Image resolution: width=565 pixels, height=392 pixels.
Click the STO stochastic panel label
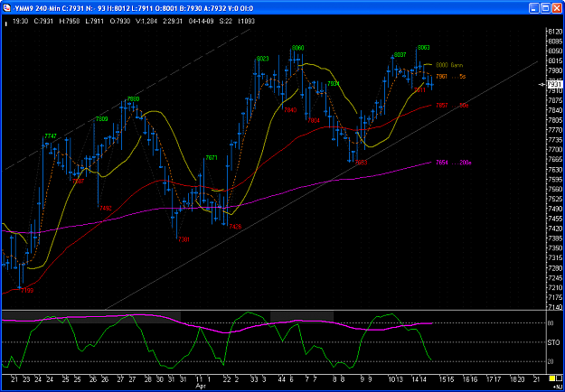[x=552, y=342]
